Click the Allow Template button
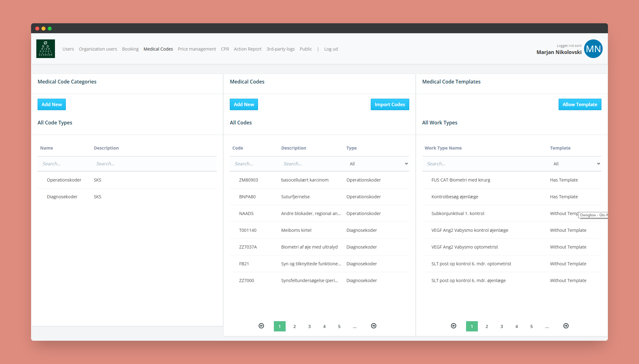The height and width of the screenshot is (364, 639). (579, 105)
